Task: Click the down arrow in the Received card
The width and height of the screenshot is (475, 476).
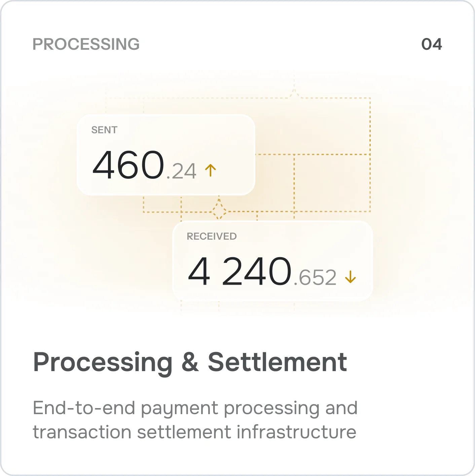Action: pos(351,277)
